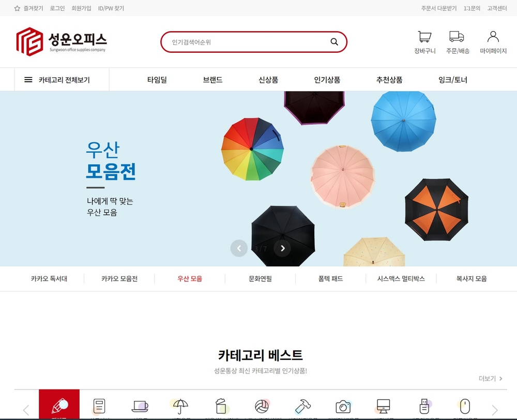The width and height of the screenshot is (517, 420).
Task: Go to previous banner slide
Action: click(239, 248)
